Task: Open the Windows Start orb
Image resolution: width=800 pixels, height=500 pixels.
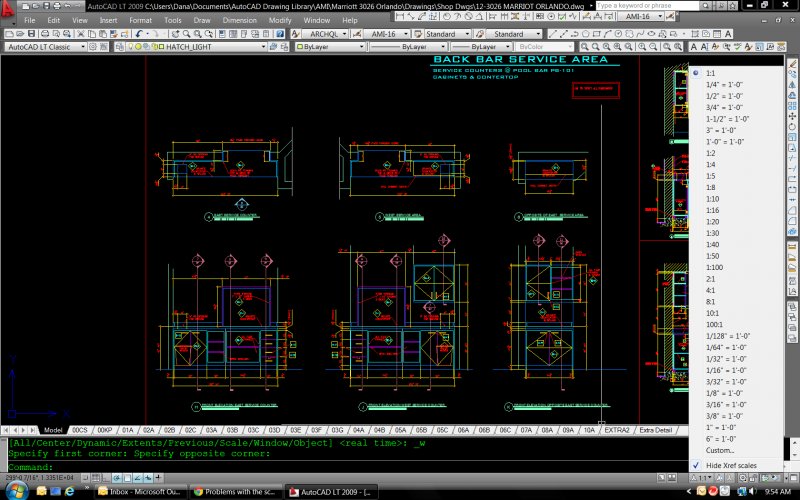Action: pos(17,491)
